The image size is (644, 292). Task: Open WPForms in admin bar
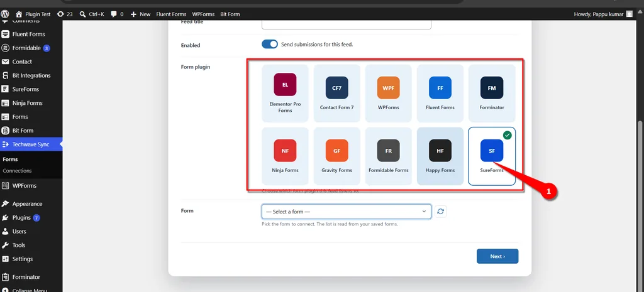point(203,14)
